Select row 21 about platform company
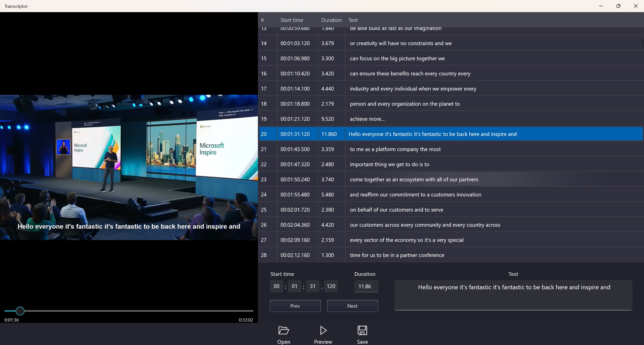The width and height of the screenshot is (644, 345). click(x=395, y=149)
